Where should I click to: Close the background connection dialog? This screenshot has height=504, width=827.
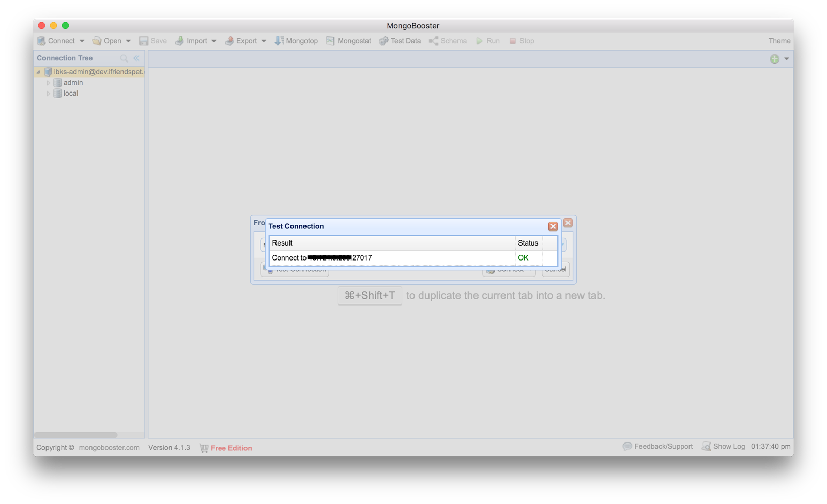568,223
